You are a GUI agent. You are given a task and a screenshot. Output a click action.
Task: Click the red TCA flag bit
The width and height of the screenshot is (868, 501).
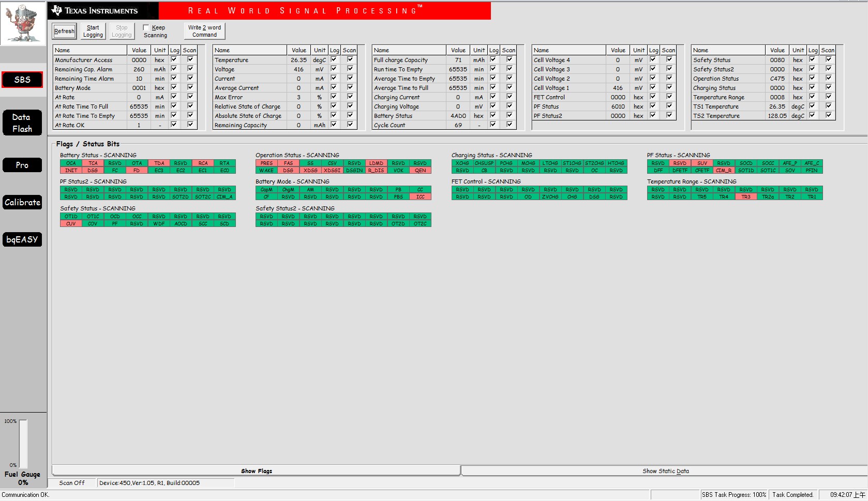point(93,163)
